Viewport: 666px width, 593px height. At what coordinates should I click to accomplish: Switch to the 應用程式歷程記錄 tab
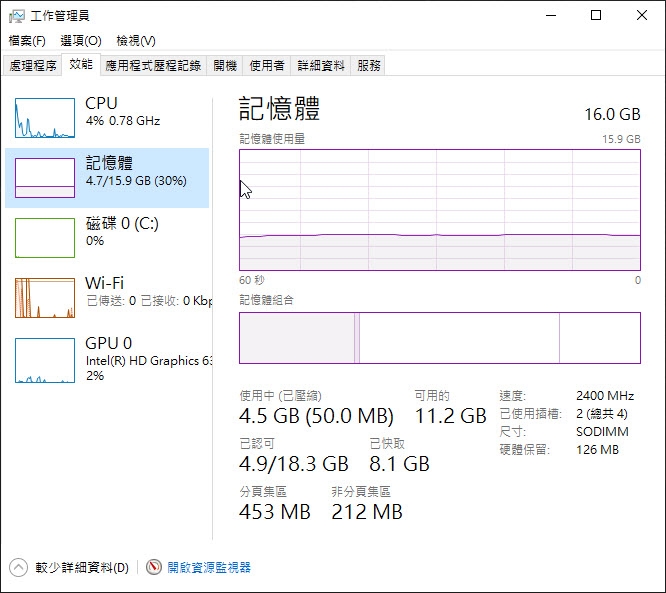(154, 66)
